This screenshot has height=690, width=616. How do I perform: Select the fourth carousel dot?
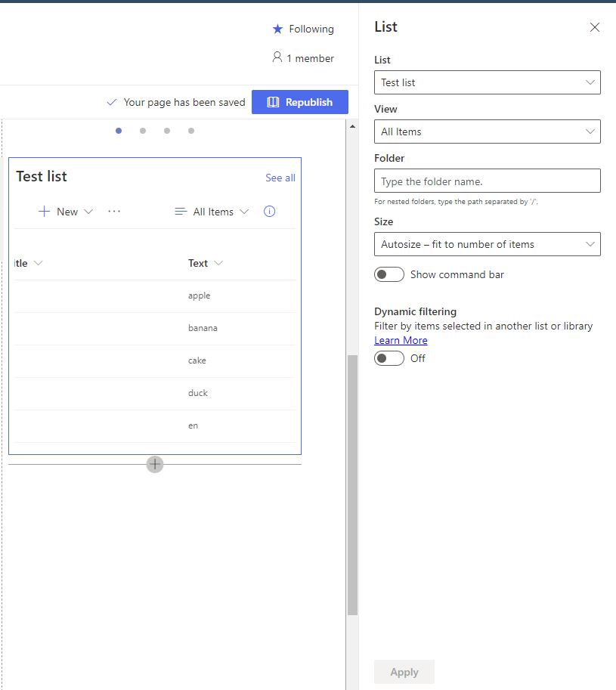[x=191, y=131]
